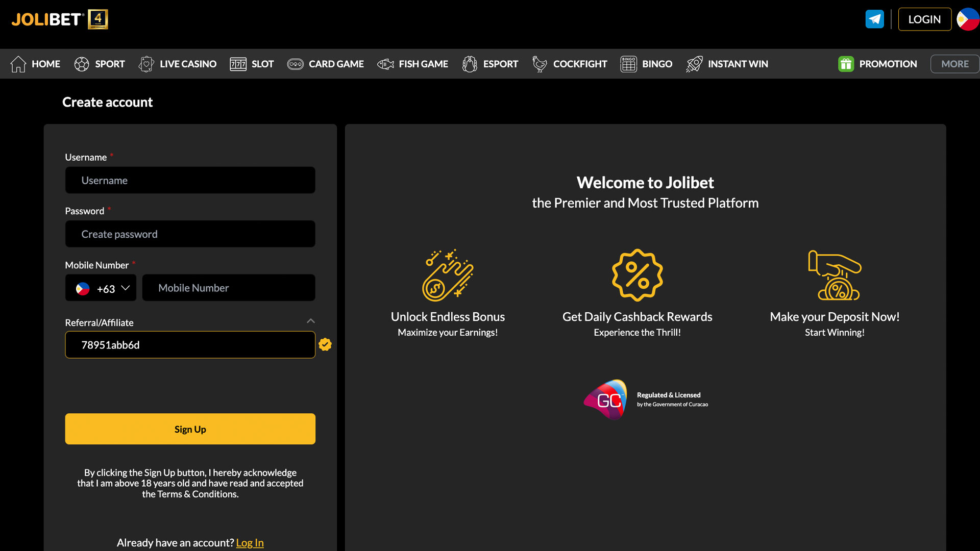Open the SLOT menu item

pyautogui.click(x=262, y=64)
